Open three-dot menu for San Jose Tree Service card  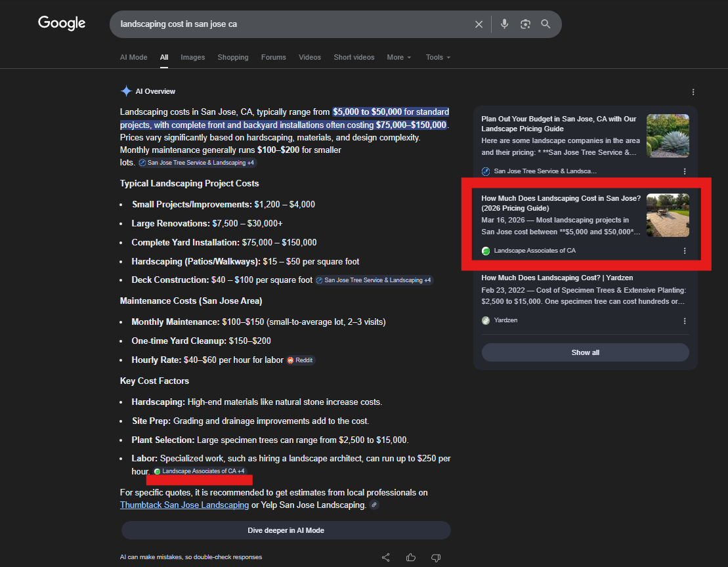(685, 171)
